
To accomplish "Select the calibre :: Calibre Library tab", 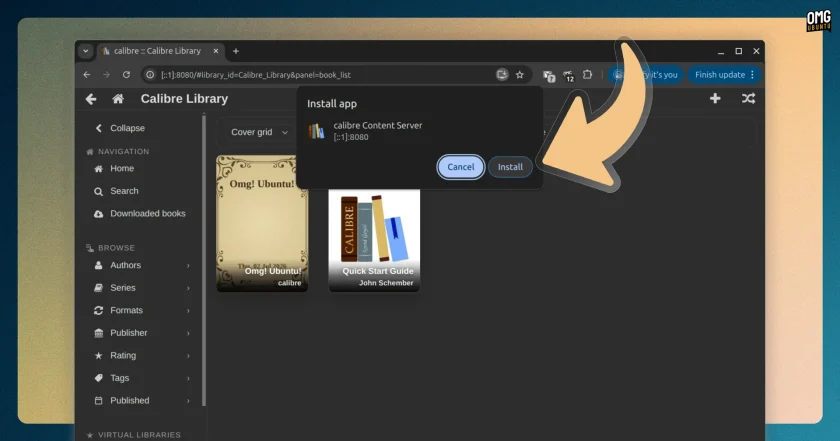I will click(x=158, y=51).
